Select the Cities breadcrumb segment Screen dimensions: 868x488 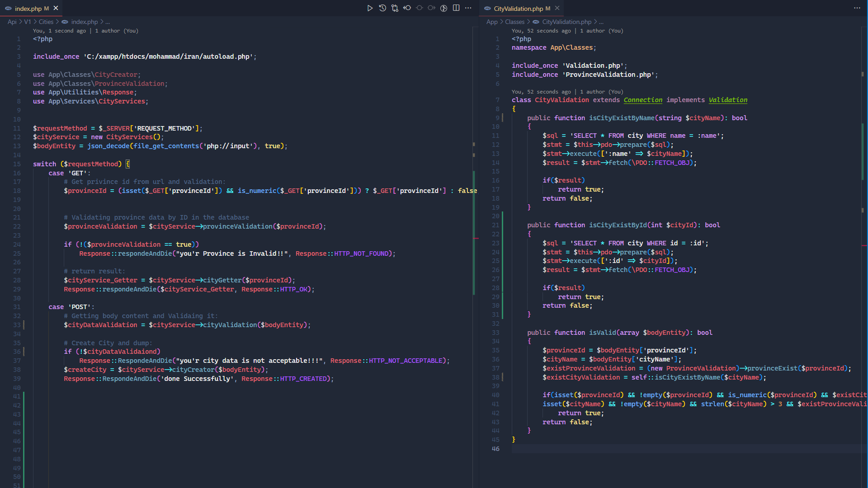tap(46, 22)
